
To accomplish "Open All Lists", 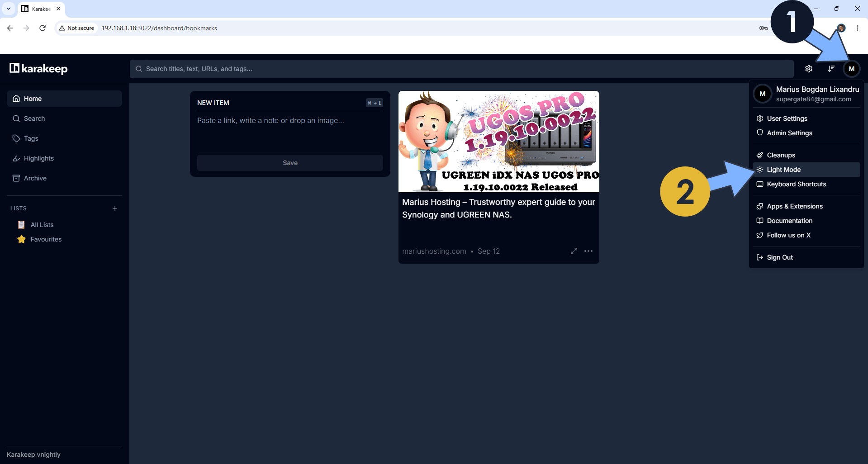I will (x=42, y=225).
